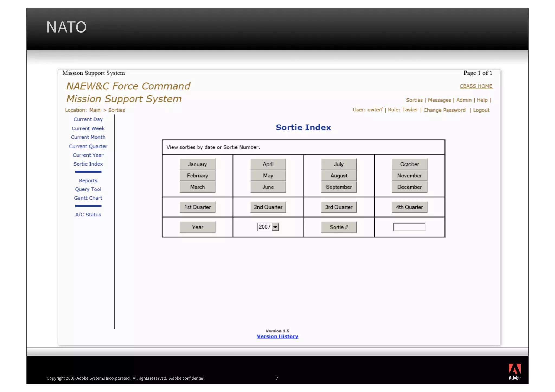Navigate to Main in location breadcrumb

(95, 110)
